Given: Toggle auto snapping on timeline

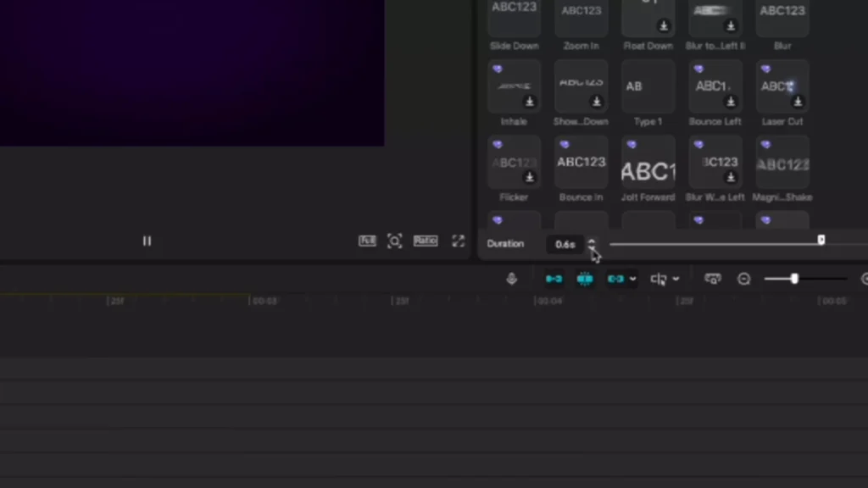Looking at the screenshot, I should tap(585, 279).
